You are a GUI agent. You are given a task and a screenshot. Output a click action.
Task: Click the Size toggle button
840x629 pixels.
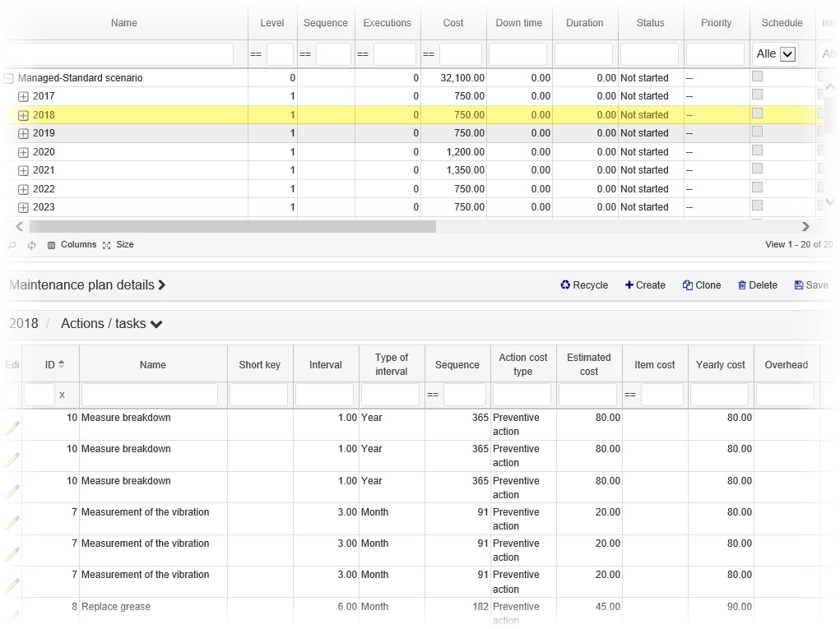118,245
